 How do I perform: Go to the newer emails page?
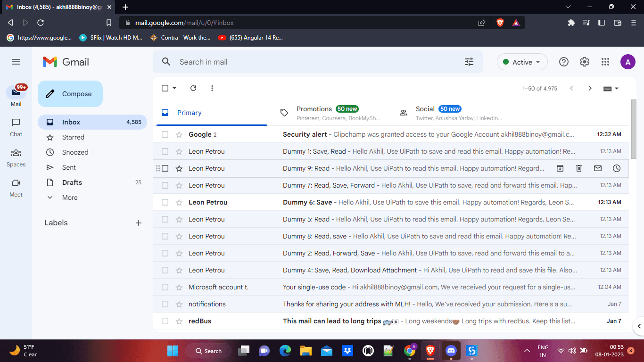(x=571, y=88)
